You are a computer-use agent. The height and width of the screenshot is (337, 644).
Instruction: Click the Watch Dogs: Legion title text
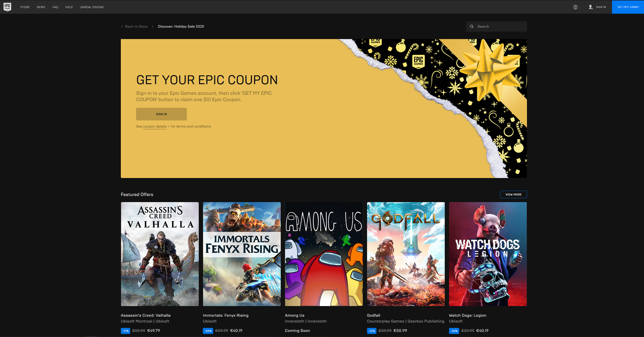click(468, 316)
